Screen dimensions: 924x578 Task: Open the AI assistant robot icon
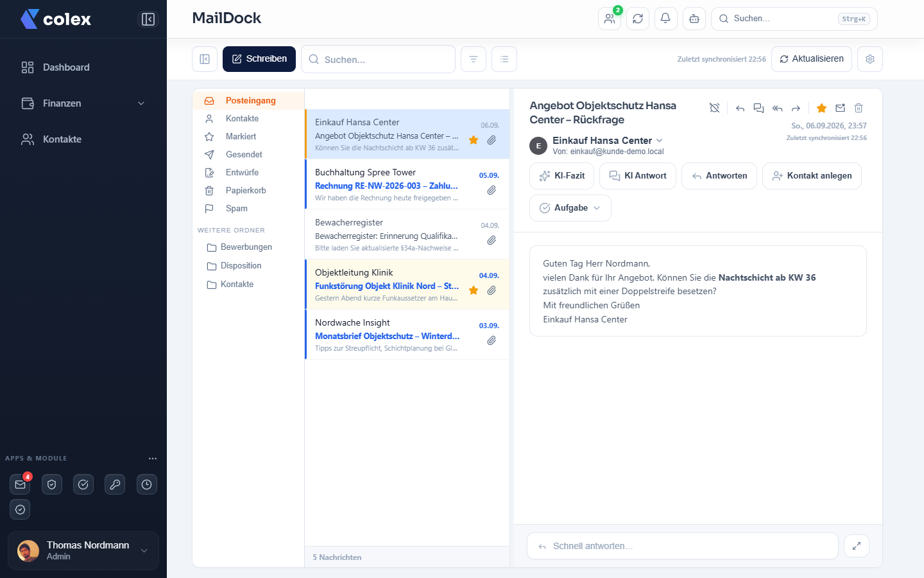coord(694,19)
